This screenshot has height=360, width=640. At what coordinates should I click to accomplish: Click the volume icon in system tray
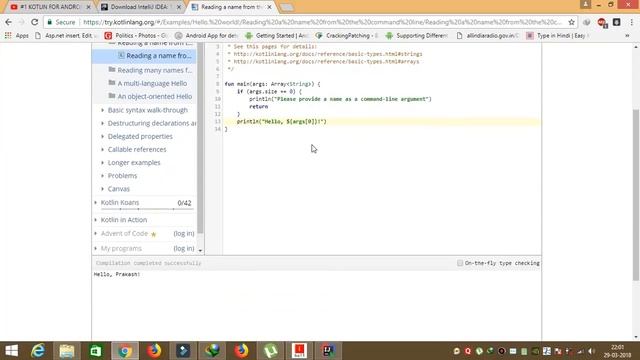[591, 351]
